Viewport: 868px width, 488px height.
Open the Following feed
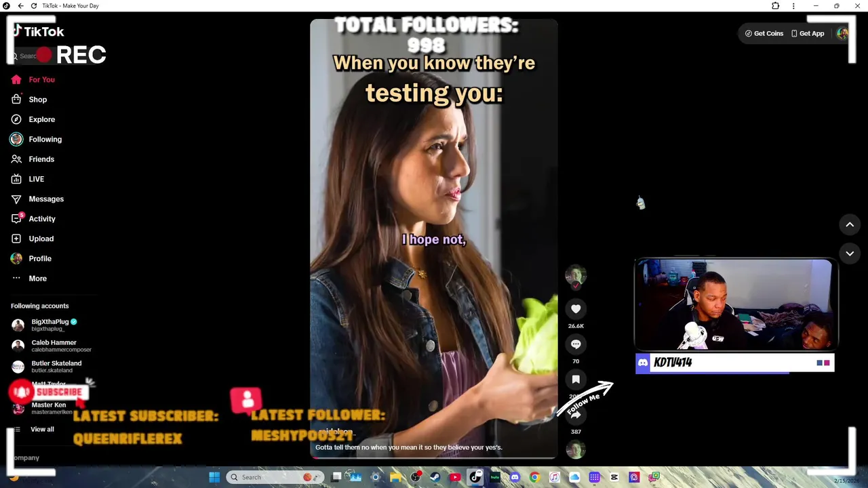pos(45,139)
